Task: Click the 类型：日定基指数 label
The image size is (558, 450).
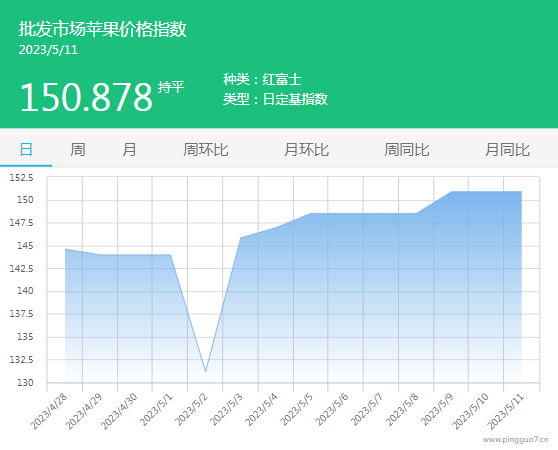Action: pyautogui.click(x=275, y=99)
